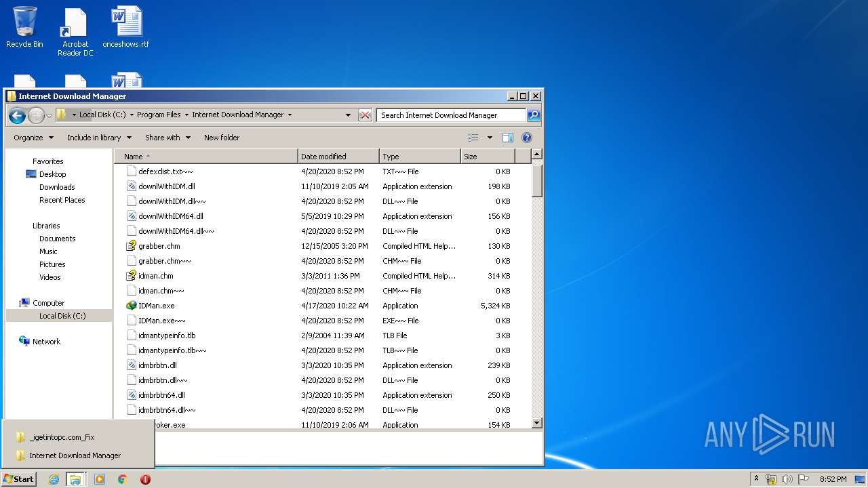Expand Local Disk (C:) breadcrumb arrow
The height and width of the screenshot is (488, 868).
[132, 115]
